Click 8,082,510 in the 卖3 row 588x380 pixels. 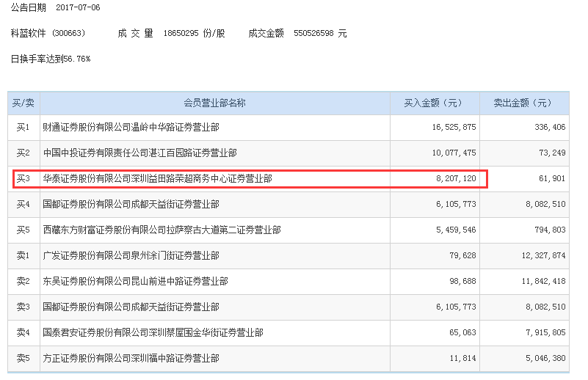coord(545,307)
